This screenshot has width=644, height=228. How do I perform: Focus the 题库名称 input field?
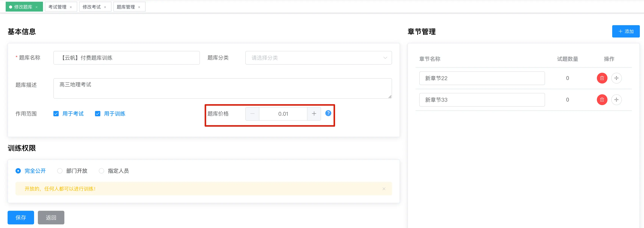click(126, 58)
